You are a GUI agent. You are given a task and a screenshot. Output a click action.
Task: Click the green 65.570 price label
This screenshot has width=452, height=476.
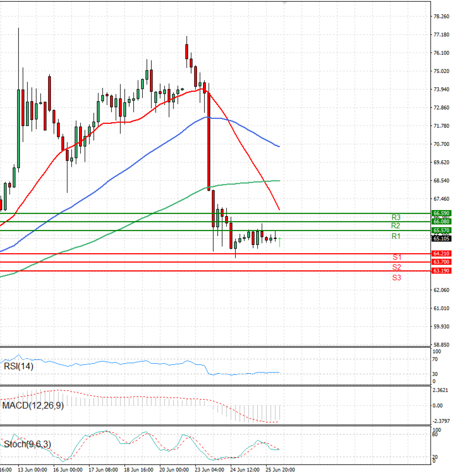point(441,230)
